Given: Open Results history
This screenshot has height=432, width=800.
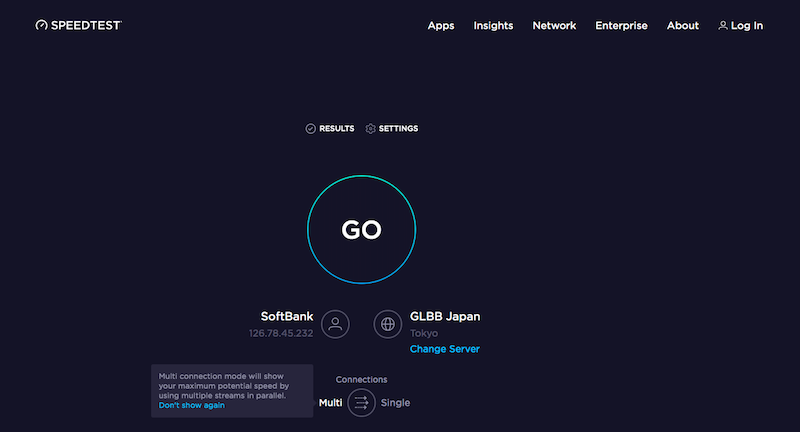Looking at the screenshot, I should 330,129.
